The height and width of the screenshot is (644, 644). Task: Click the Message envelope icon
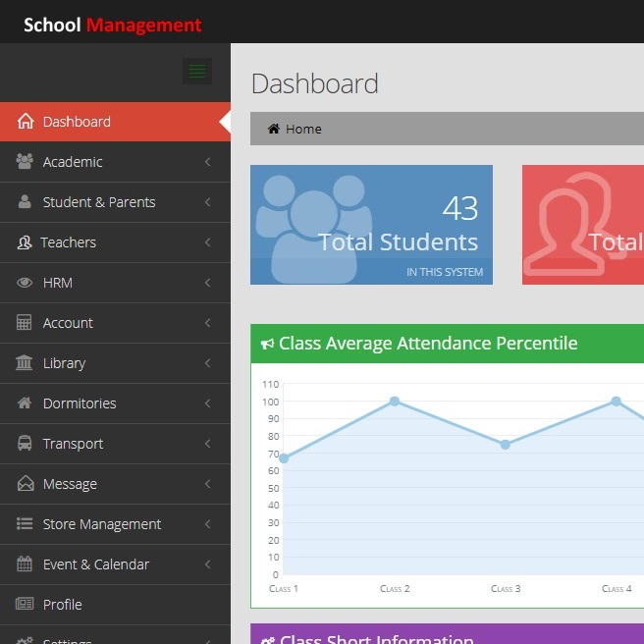click(x=26, y=483)
